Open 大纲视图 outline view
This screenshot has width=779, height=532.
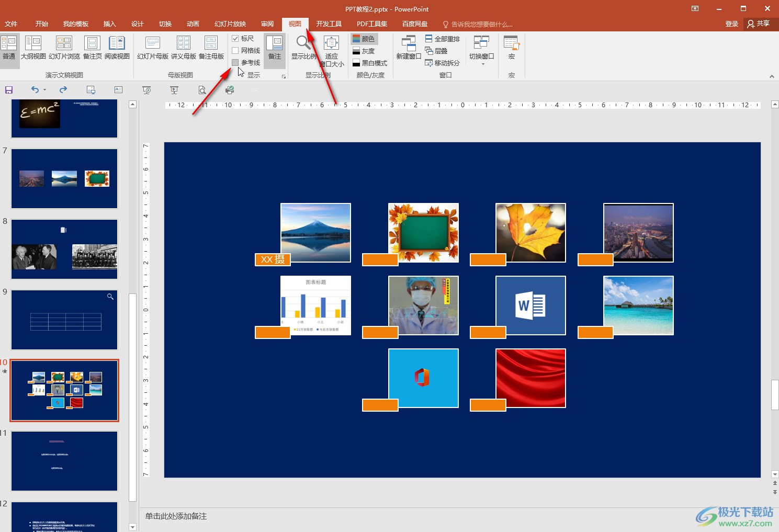pyautogui.click(x=33, y=48)
